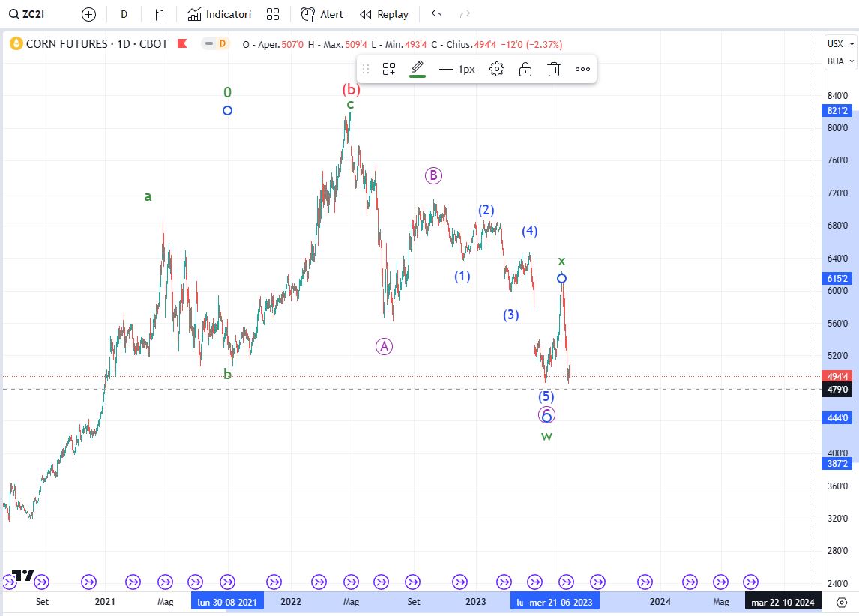Click date label mer 21-06-2023

point(561,602)
